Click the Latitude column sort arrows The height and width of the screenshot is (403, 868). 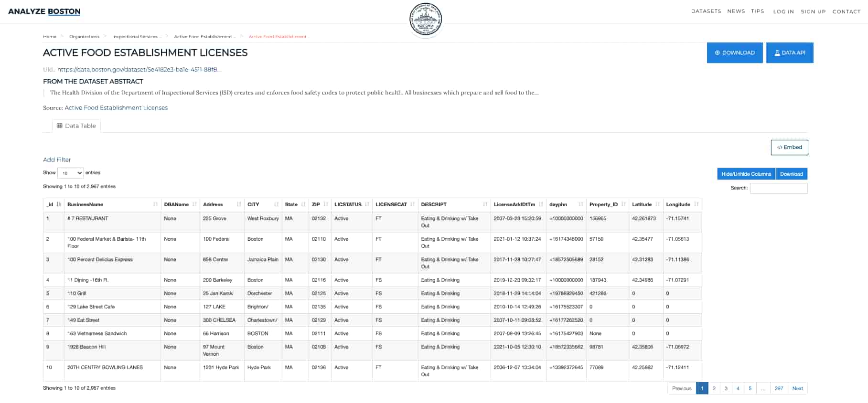coord(657,204)
